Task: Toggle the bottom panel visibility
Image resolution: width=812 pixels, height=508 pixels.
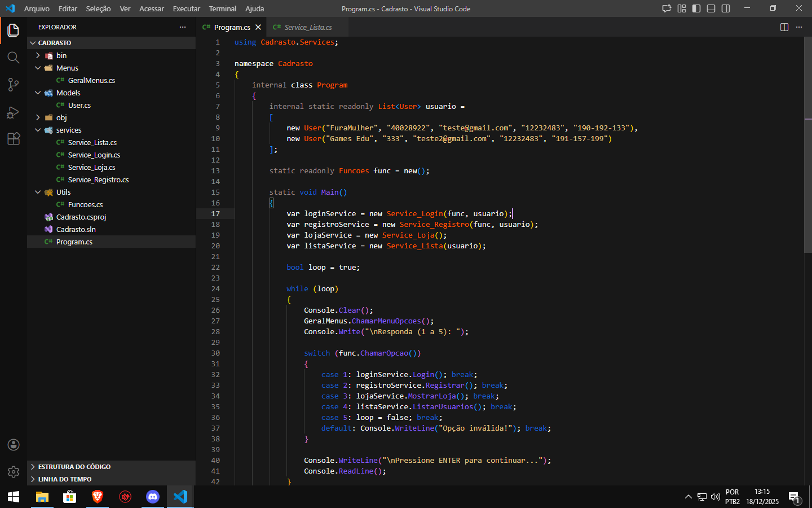Action: click(711, 8)
